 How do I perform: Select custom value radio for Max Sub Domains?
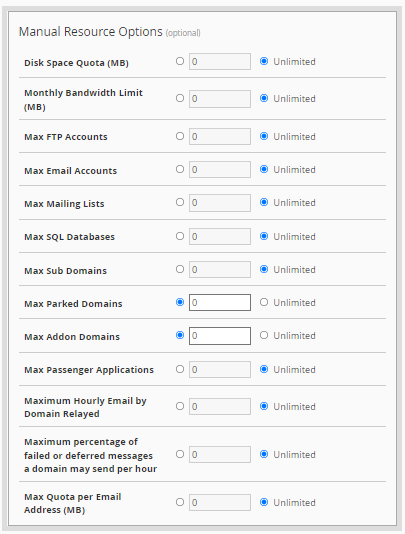point(180,269)
